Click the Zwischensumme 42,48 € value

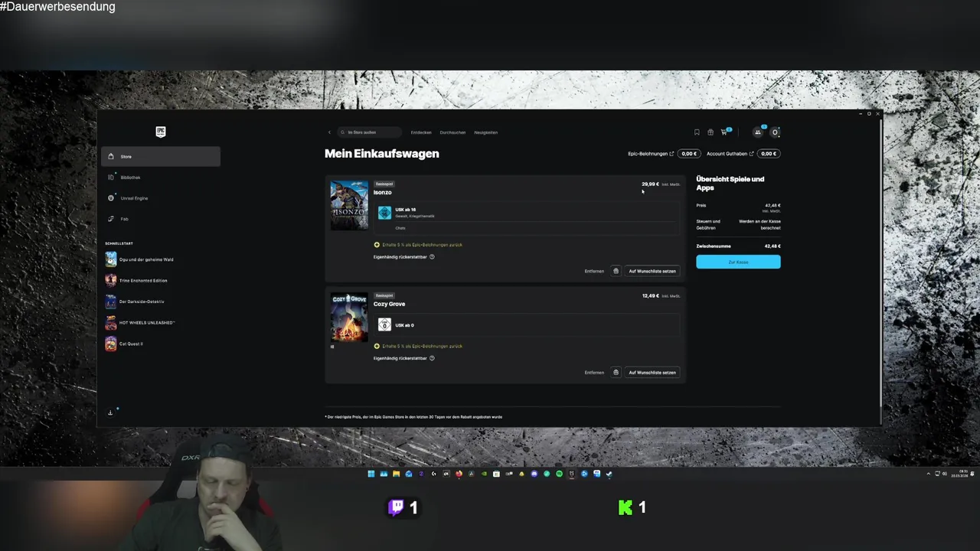[x=773, y=246]
